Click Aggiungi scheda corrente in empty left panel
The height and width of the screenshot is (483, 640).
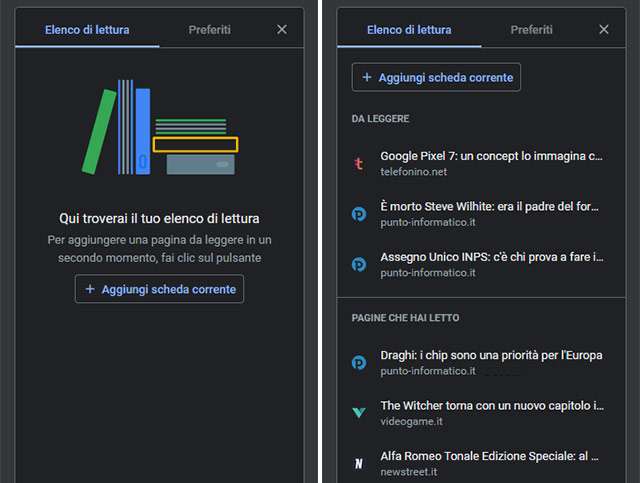pyautogui.click(x=160, y=289)
